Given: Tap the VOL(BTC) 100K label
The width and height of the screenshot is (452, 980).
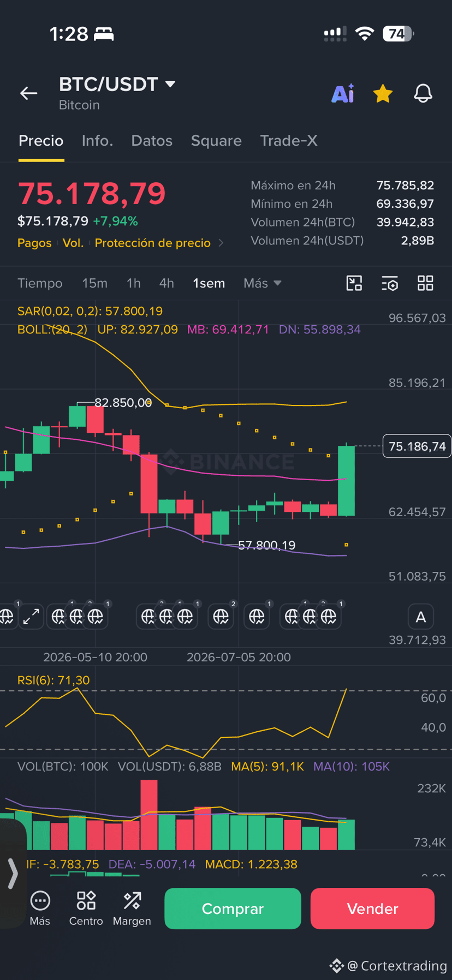Looking at the screenshot, I should pyautogui.click(x=63, y=767).
